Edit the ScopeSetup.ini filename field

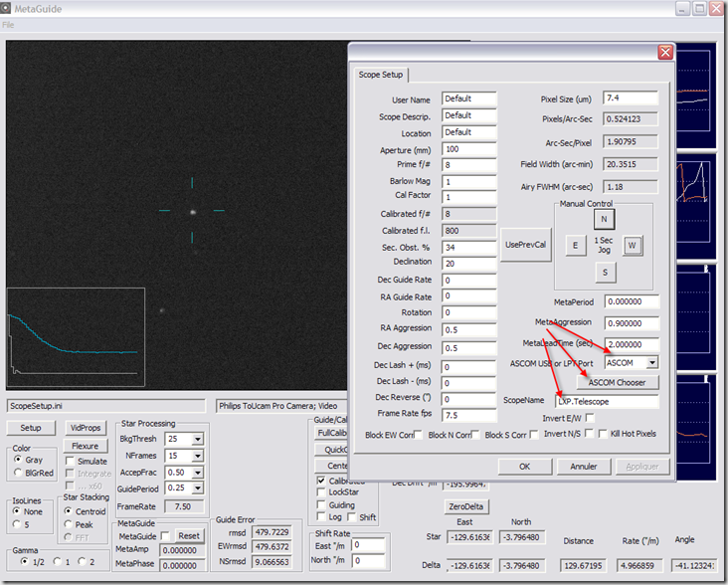coord(105,406)
